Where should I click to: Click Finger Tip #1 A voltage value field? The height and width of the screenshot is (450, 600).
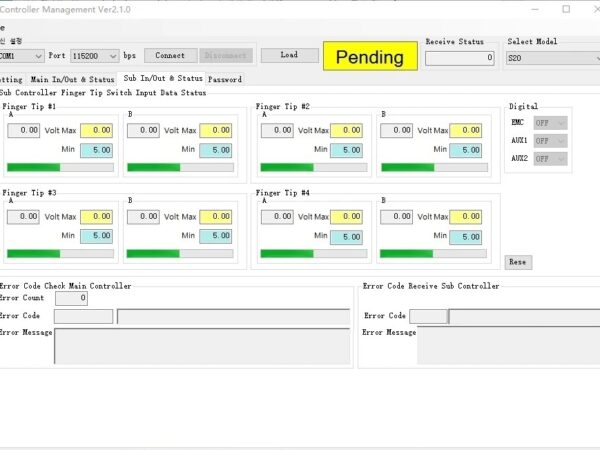(x=24, y=130)
